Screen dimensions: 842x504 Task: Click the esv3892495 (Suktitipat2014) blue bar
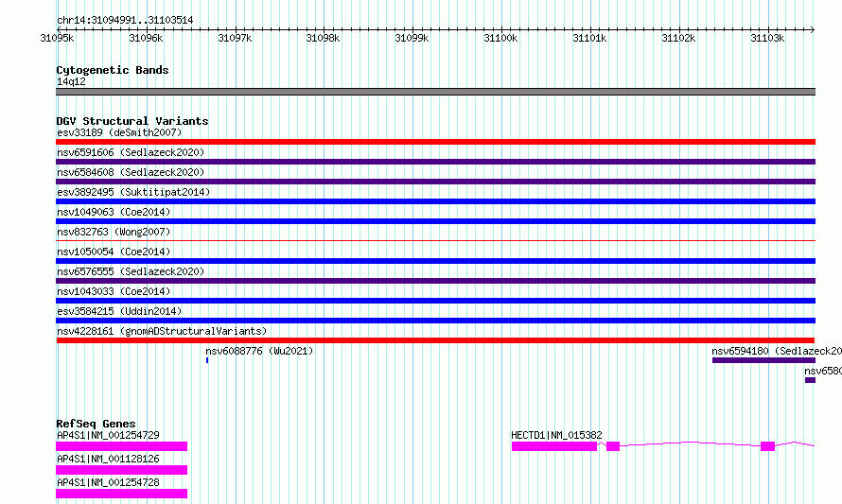[435, 201]
